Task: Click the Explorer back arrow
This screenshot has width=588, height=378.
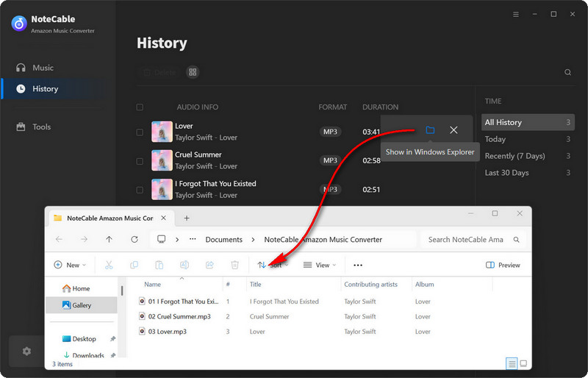Action: pos(59,240)
